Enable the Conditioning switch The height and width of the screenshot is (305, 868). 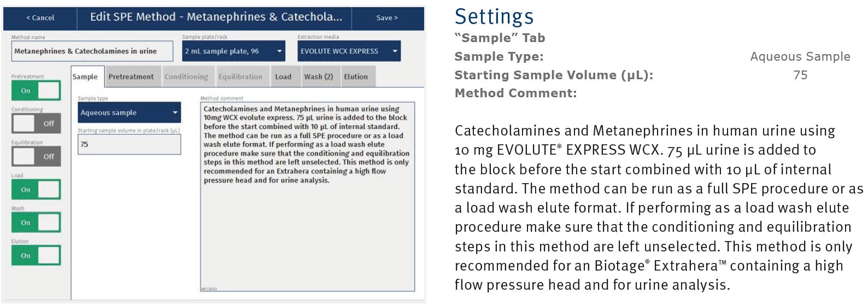coord(36,124)
